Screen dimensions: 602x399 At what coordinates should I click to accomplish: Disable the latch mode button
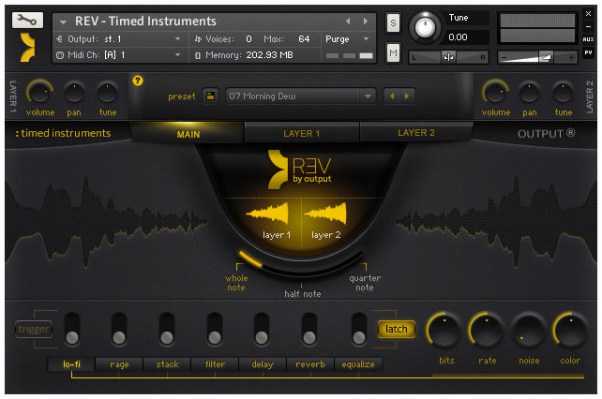click(396, 329)
